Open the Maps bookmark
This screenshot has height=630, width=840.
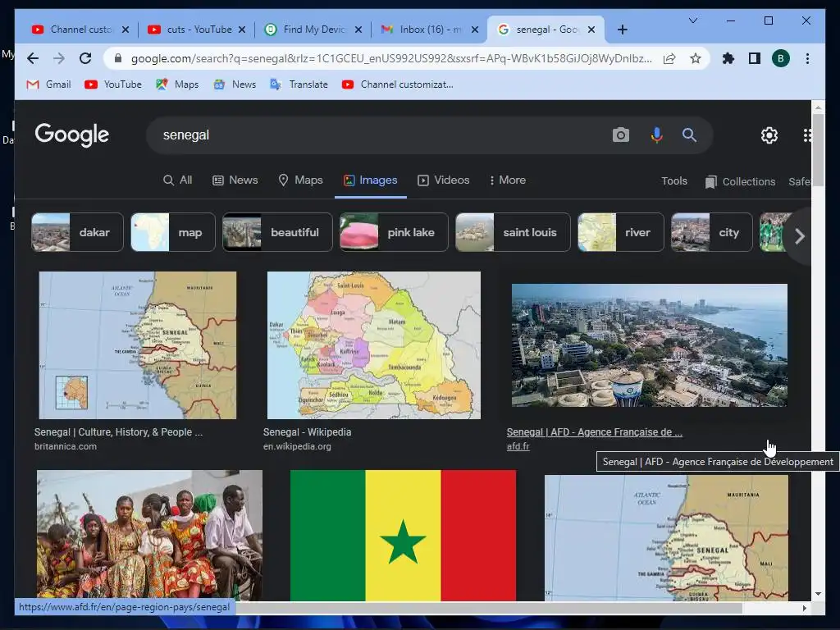(177, 84)
